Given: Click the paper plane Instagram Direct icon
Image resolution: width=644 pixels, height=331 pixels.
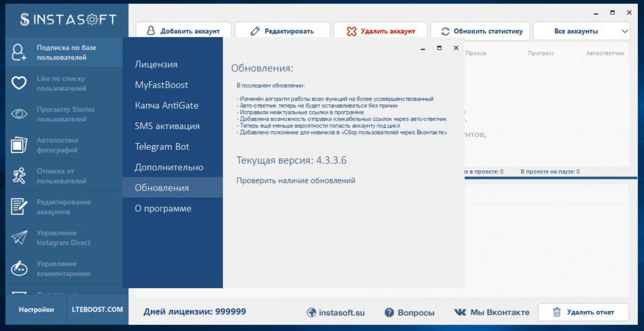Looking at the screenshot, I should [x=19, y=237].
